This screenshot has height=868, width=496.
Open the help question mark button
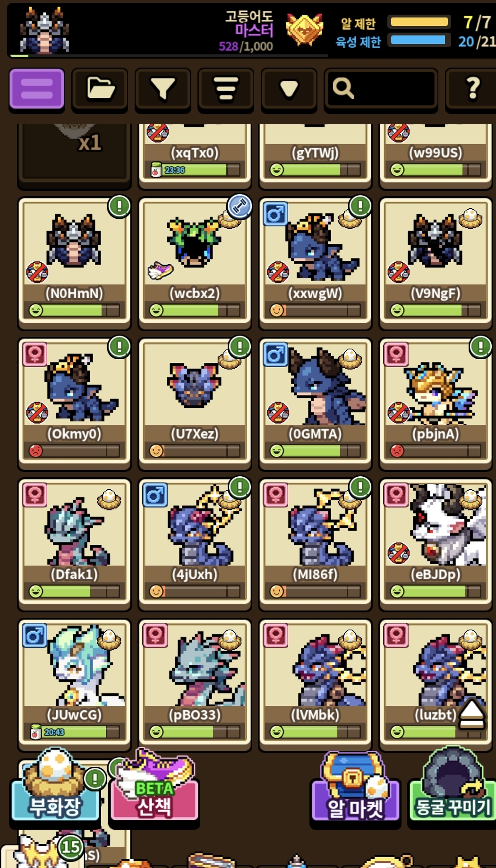tap(472, 89)
